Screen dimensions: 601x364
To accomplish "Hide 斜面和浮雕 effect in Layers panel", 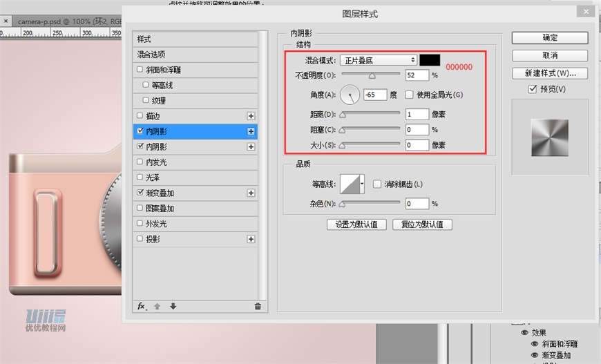I will pyautogui.click(x=535, y=344).
